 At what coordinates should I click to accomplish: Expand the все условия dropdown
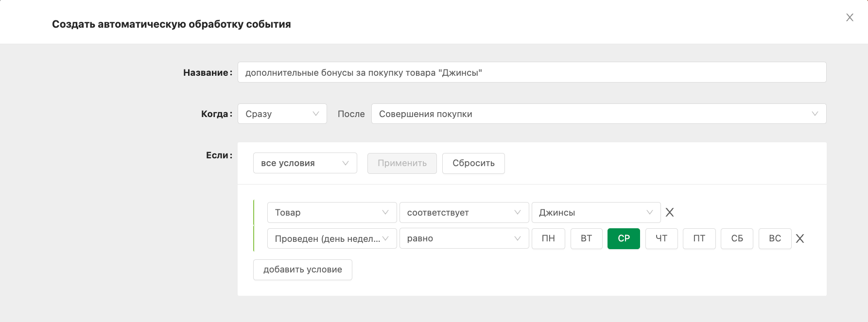point(305,163)
